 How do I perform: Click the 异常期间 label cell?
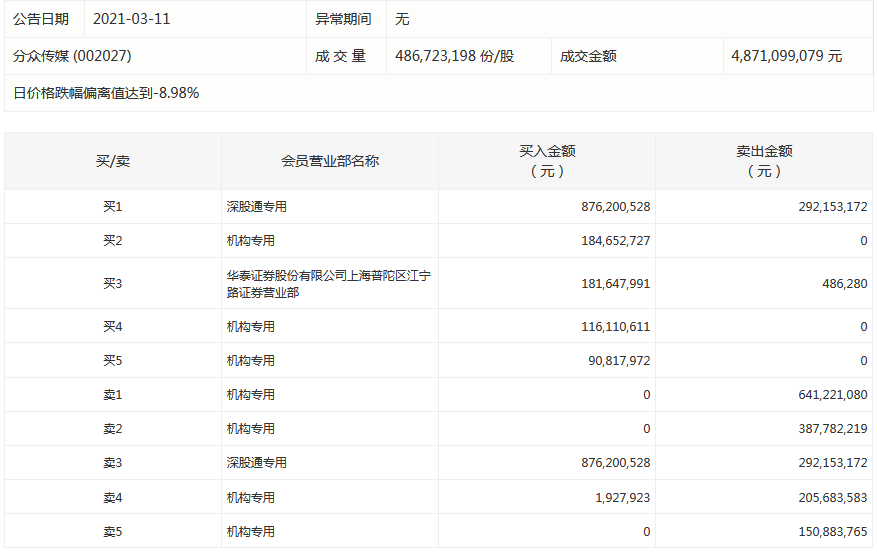343,19
